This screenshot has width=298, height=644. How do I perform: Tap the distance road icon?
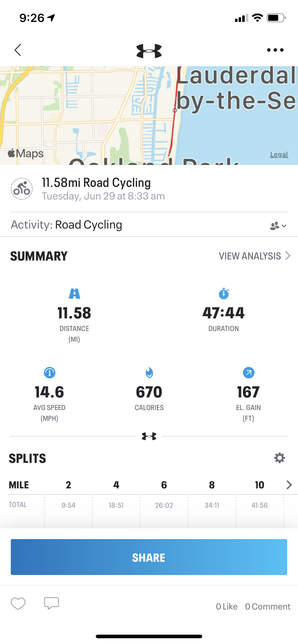(x=74, y=294)
